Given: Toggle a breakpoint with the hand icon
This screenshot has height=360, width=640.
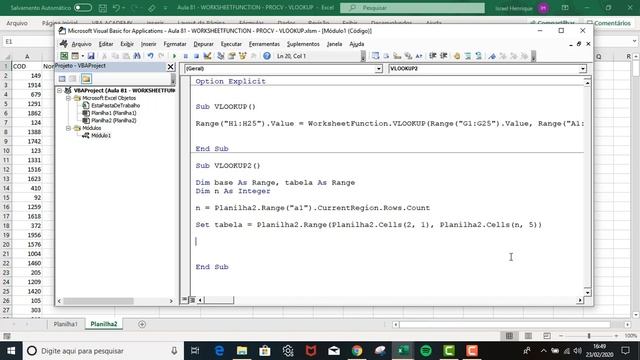Looking at the screenshot, I should tap(457, 56).
